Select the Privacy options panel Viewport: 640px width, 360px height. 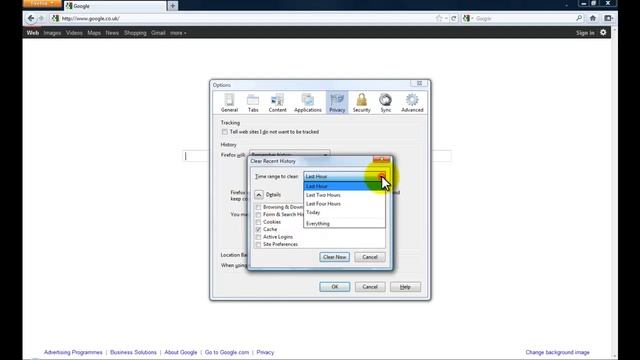coord(337,102)
